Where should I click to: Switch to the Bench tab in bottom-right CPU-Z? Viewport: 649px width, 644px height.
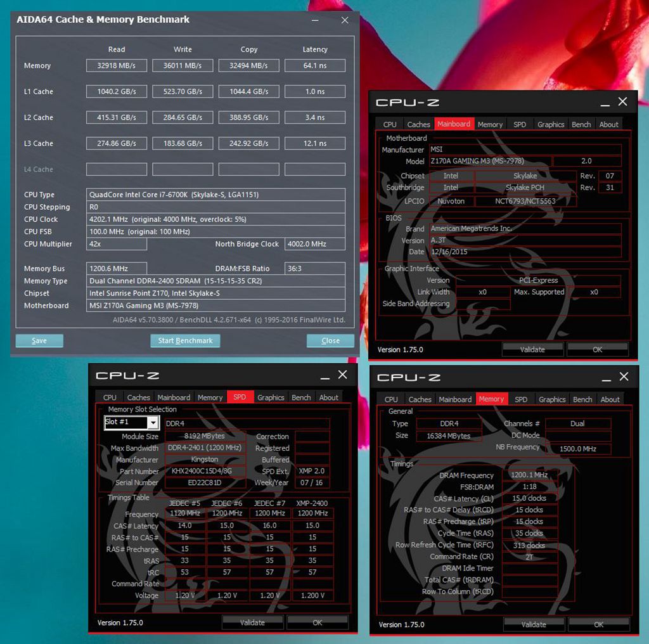pos(582,399)
